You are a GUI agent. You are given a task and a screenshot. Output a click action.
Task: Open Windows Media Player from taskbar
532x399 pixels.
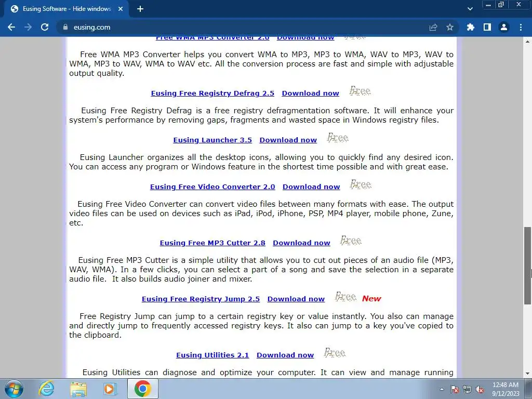click(x=110, y=389)
